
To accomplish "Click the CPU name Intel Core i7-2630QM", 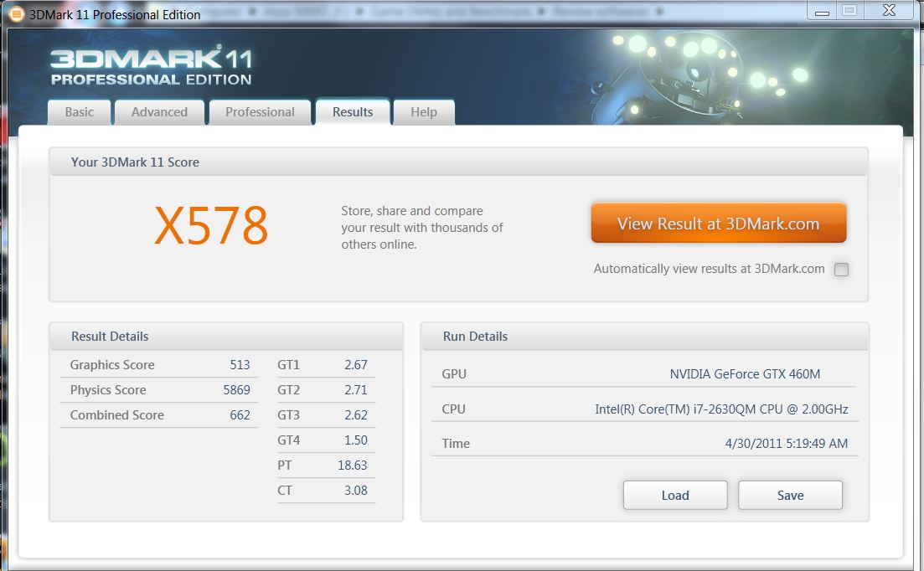I will [x=721, y=409].
